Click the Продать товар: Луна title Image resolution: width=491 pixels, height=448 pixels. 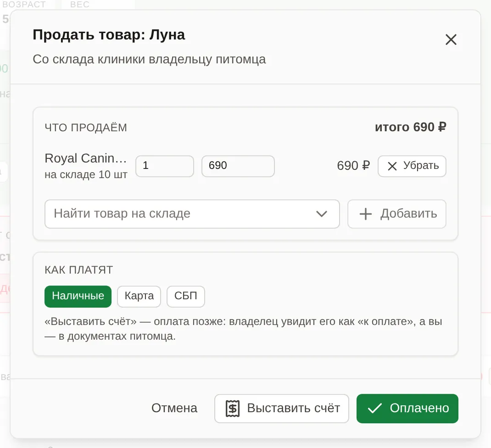109,34
